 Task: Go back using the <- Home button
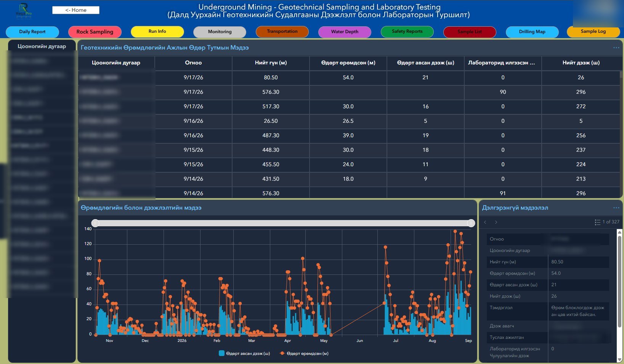pyautogui.click(x=76, y=10)
